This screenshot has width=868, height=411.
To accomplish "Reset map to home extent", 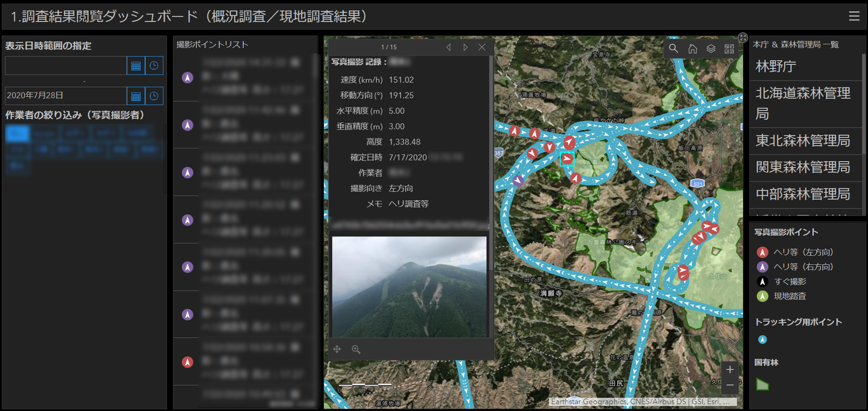I will tap(692, 49).
